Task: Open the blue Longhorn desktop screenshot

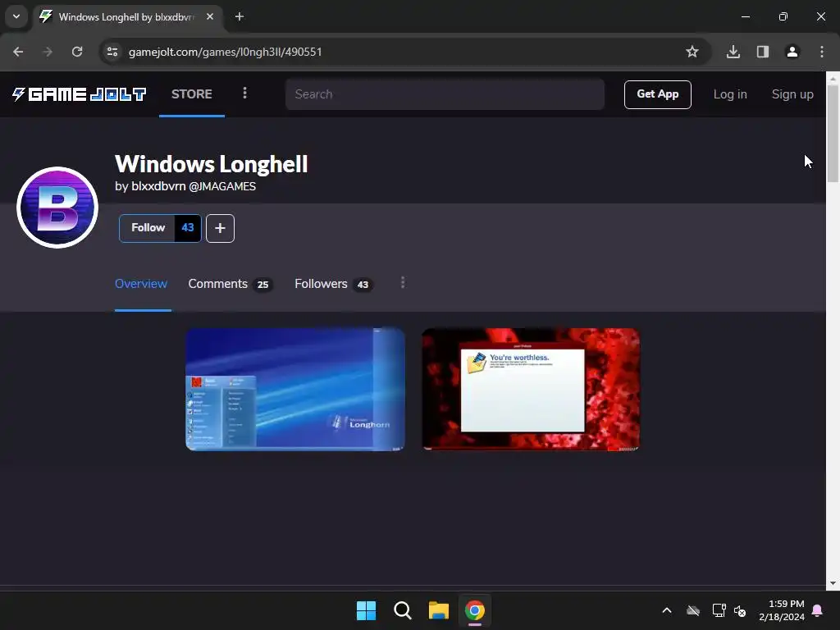Action: pos(295,390)
